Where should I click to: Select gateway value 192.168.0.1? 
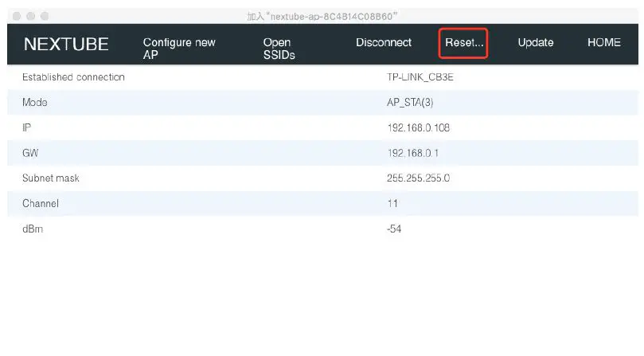[413, 153]
